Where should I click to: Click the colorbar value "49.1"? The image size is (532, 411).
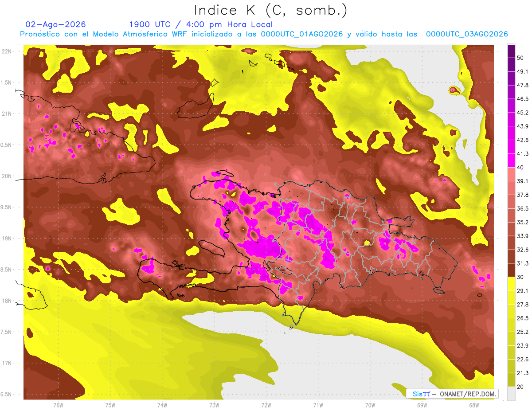coord(523,71)
